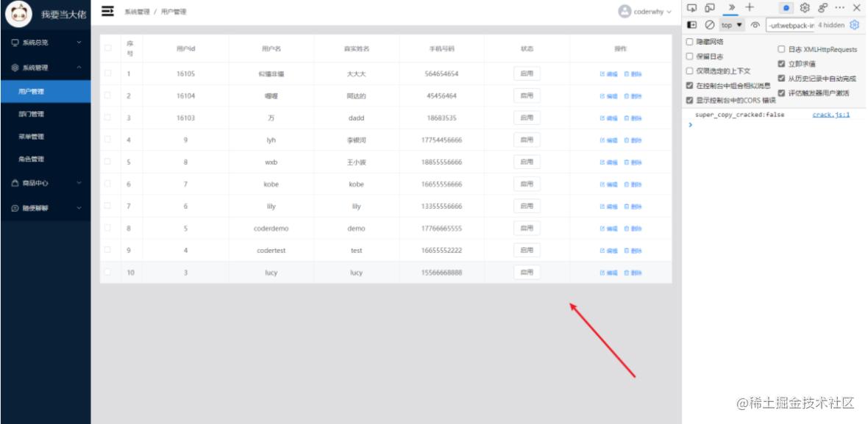Toggle device emulation icon in DevTools
Image resolution: width=868 pixels, height=424 pixels.
coord(708,8)
